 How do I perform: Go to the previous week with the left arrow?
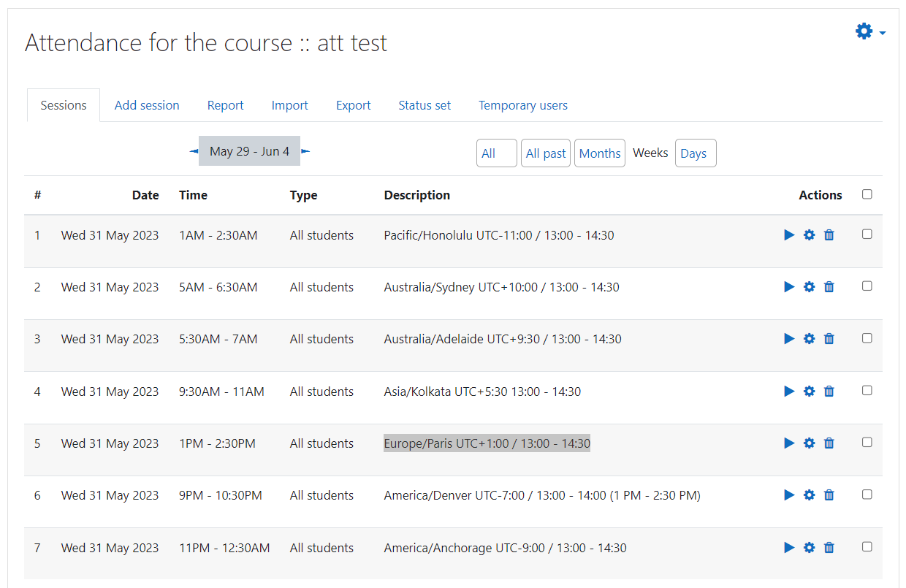(193, 151)
